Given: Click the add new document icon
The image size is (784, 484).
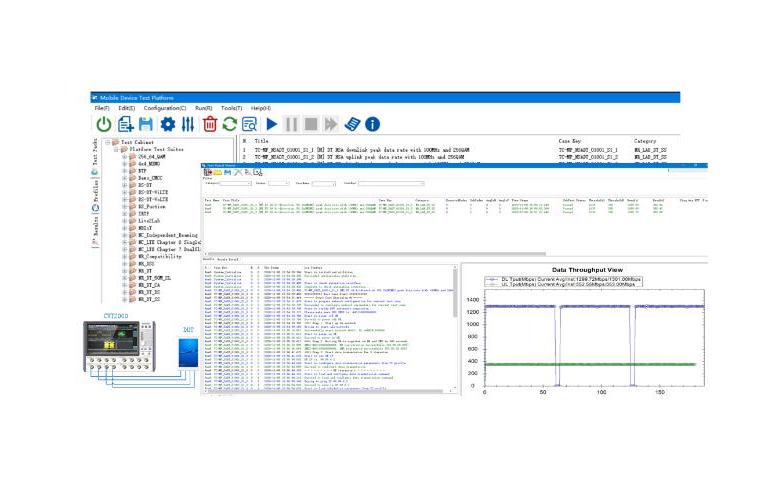Looking at the screenshot, I should tap(125, 124).
